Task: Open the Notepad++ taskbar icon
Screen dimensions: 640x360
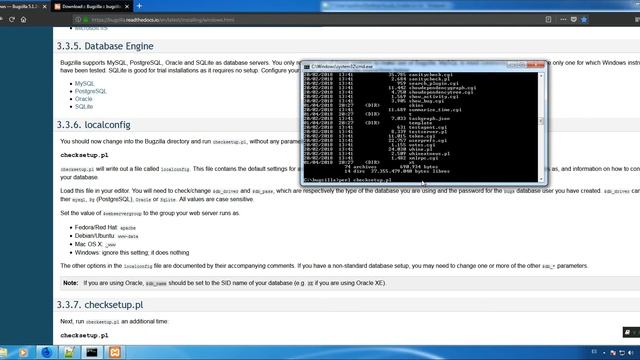Action: click(x=69, y=352)
